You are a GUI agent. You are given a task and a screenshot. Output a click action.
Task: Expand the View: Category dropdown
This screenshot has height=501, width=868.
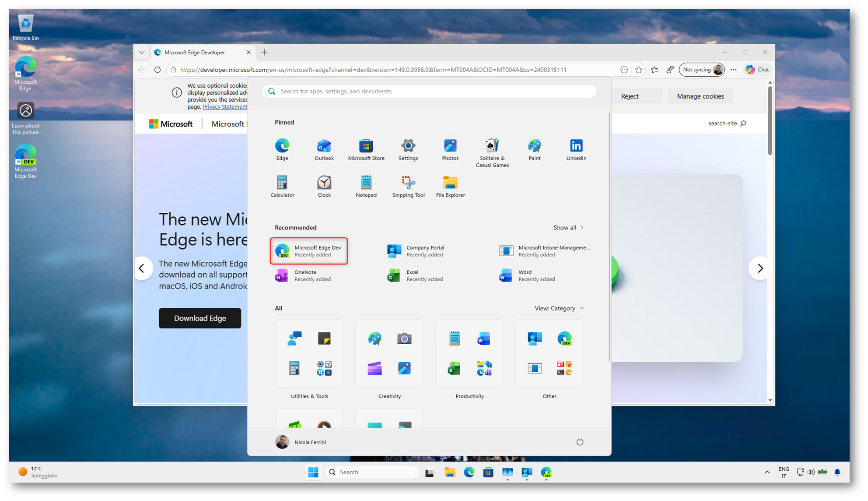pyautogui.click(x=559, y=308)
